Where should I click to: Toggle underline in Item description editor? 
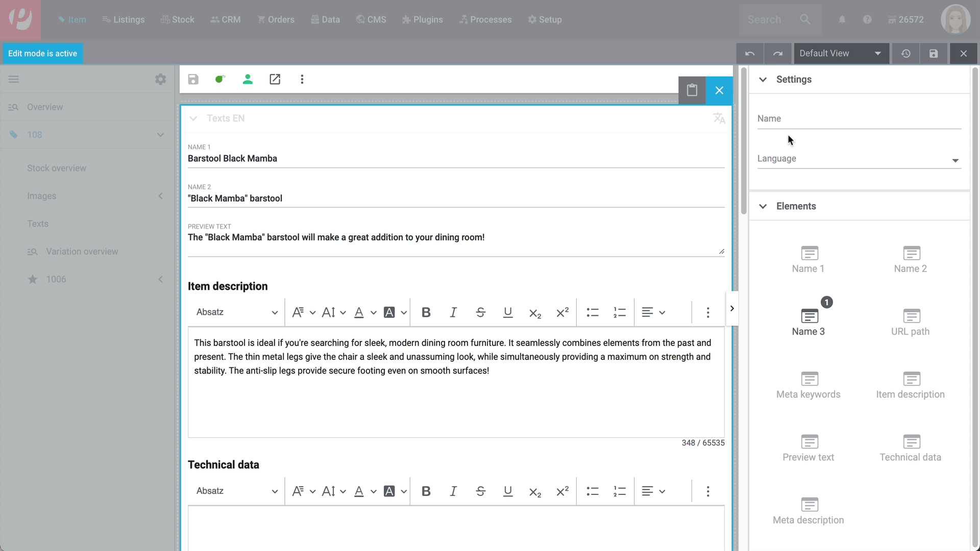[507, 312]
